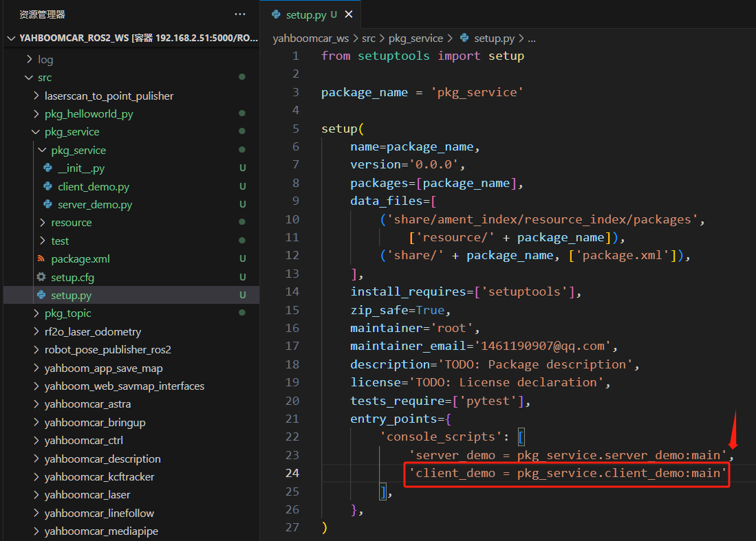Place cursor on tests_require line
The height and width of the screenshot is (541, 756).
point(441,401)
